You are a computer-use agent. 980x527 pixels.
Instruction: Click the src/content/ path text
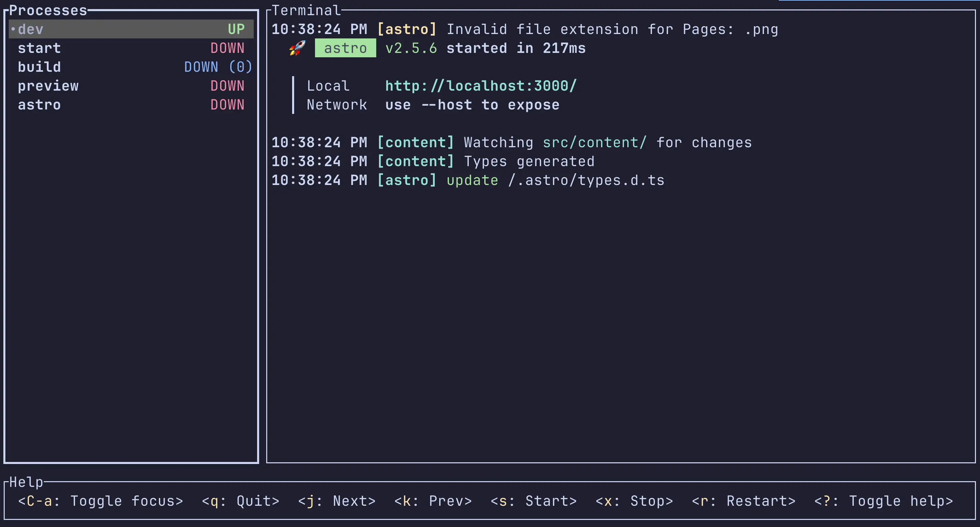594,143
